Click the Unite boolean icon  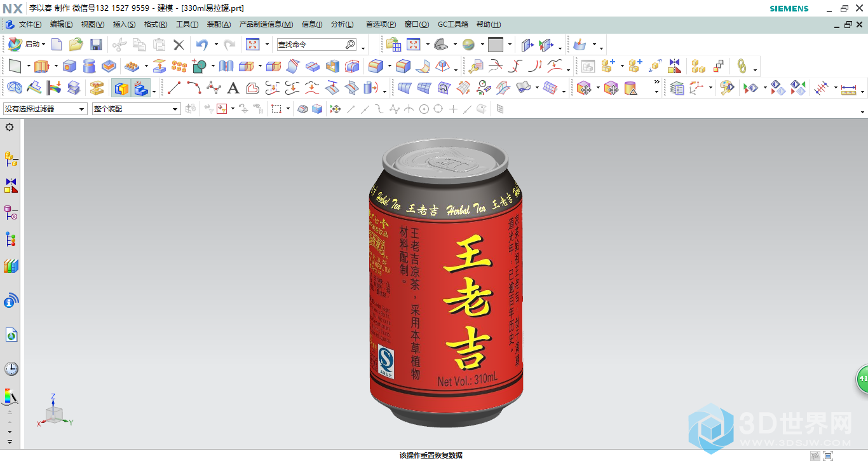(200, 66)
